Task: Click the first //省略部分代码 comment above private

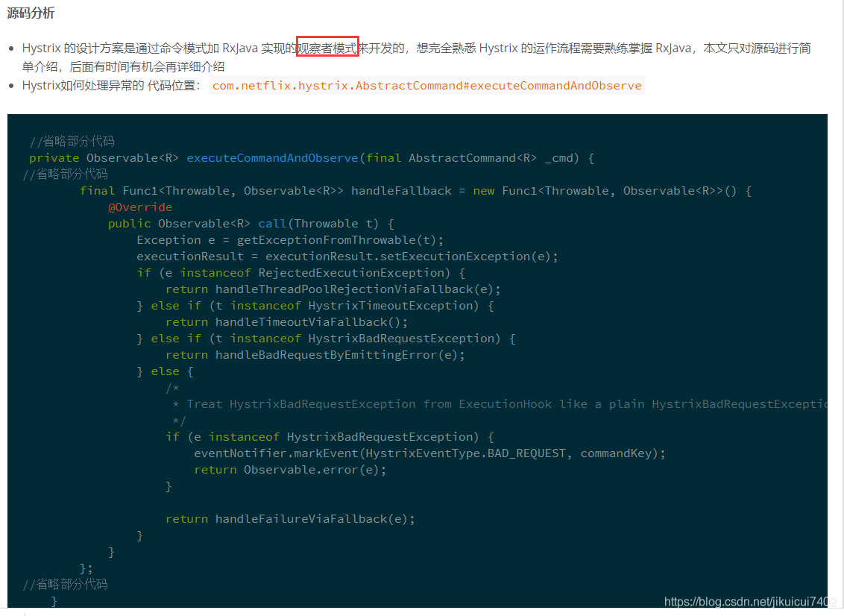Action: pos(72,141)
